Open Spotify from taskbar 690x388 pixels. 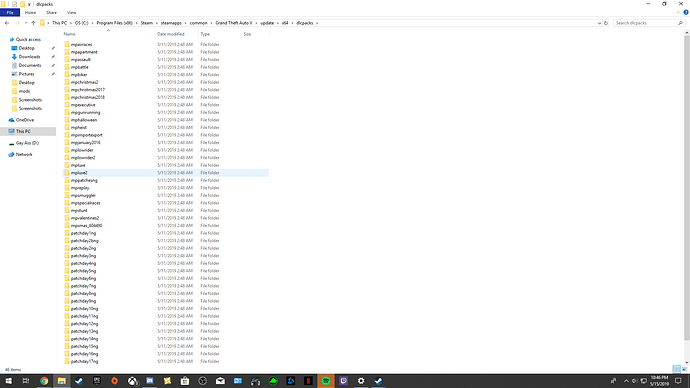point(326,381)
